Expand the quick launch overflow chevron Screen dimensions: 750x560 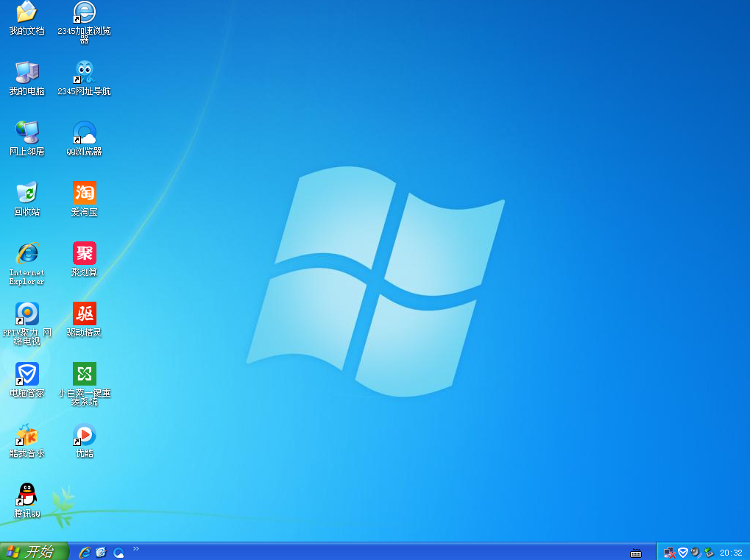click(136, 548)
